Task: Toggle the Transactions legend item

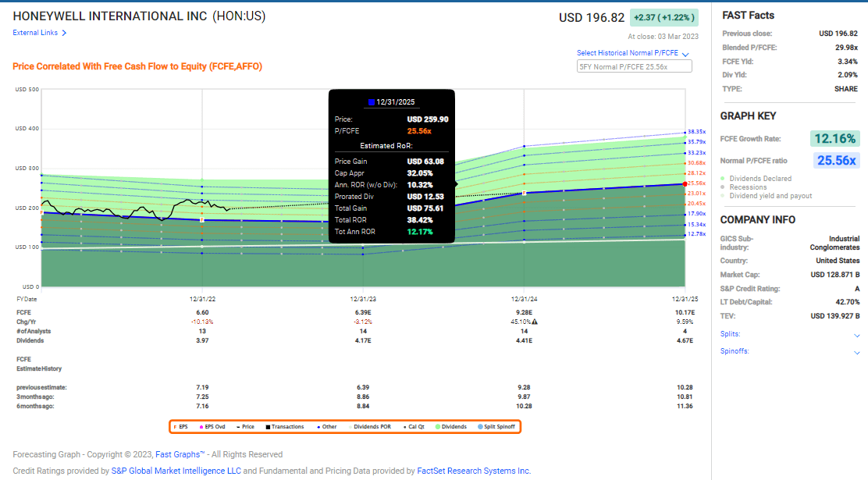Action: coord(285,427)
